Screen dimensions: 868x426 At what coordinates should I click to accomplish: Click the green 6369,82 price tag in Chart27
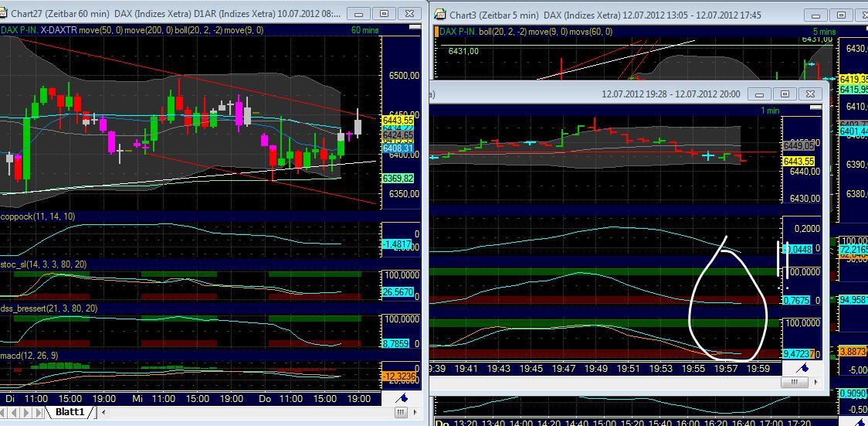pyautogui.click(x=398, y=179)
